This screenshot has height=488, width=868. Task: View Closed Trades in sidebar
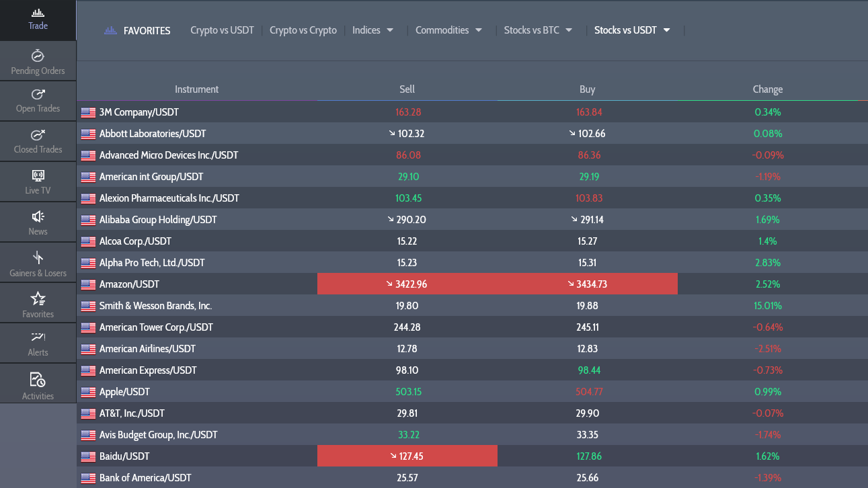[x=38, y=141]
